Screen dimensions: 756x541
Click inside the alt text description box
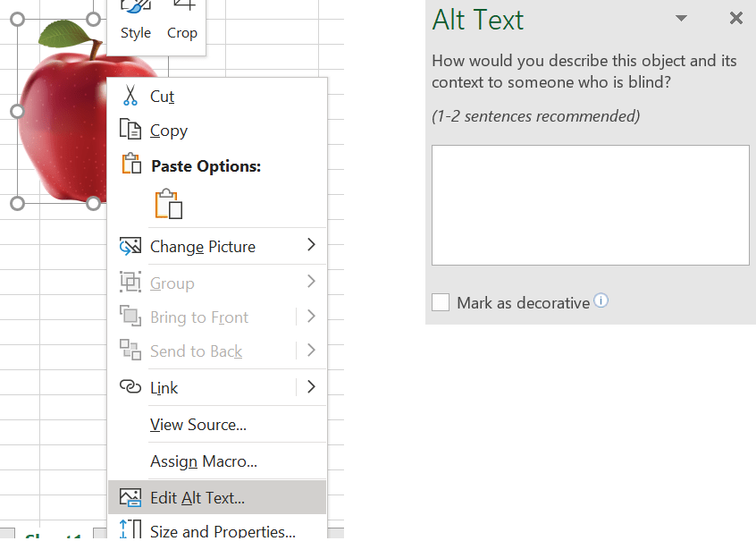pos(590,205)
